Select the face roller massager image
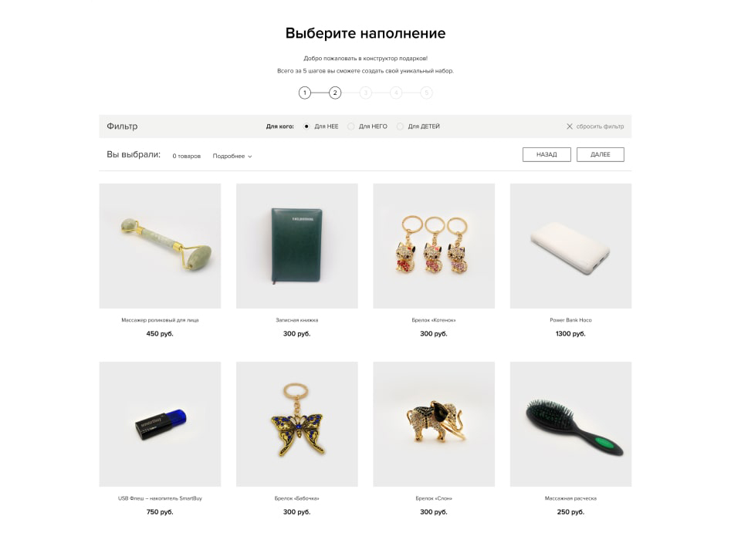The width and height of the screenshot is (731, 560). pos(160,246)
